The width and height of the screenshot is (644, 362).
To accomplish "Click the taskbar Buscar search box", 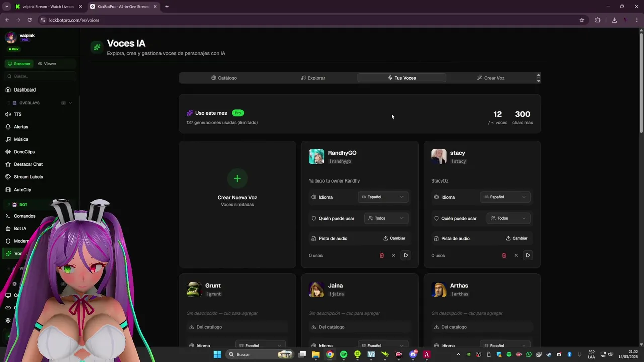I will pos(259,354).
